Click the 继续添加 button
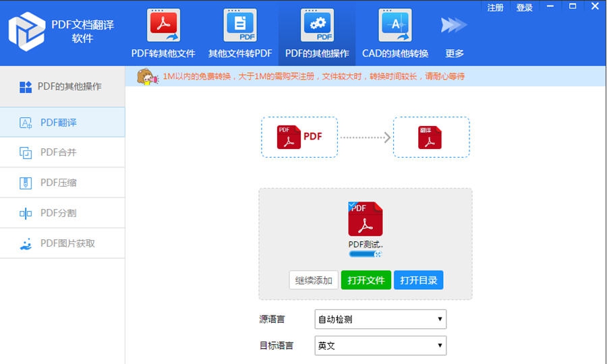Screen dimensions: 607x364 pos(314,280)
